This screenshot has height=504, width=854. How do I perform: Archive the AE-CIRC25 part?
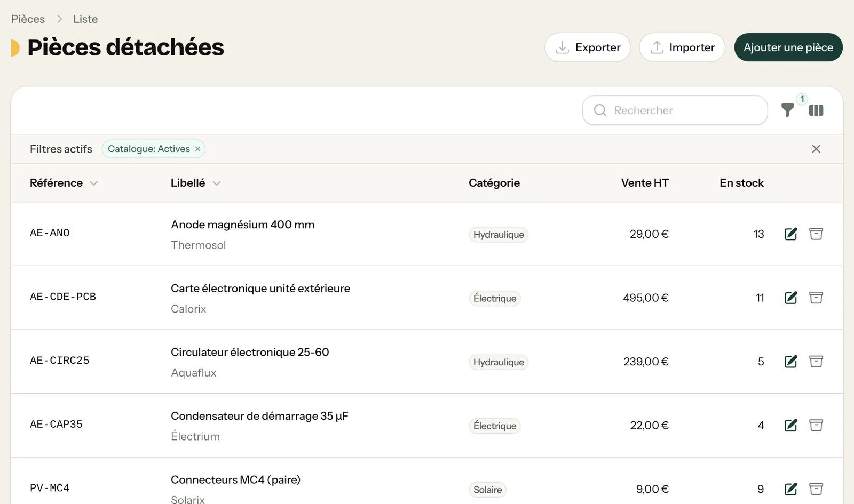point(816,362)
